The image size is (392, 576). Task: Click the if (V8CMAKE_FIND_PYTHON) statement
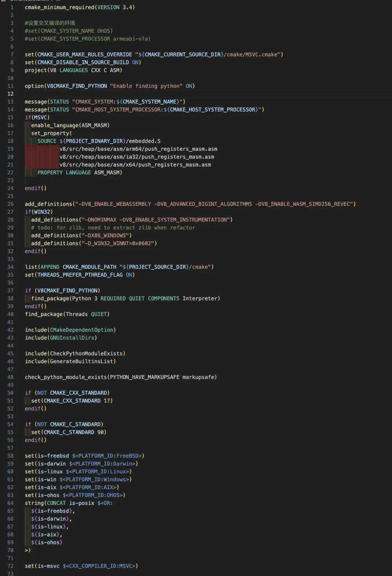[62, 291]
